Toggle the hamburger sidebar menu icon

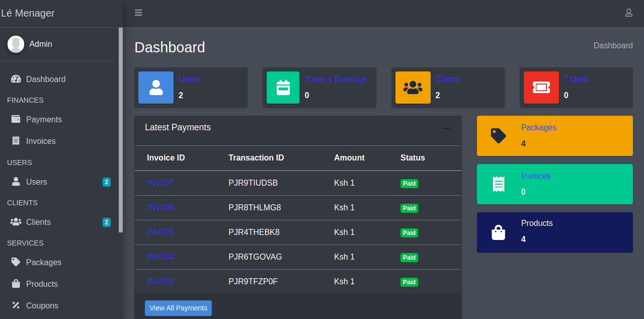point(138,13)
